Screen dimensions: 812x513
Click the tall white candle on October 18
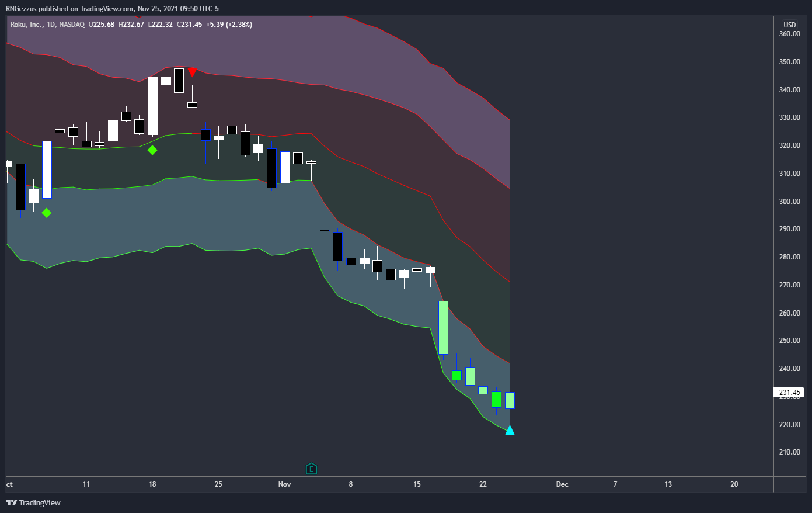pyautogui.click(x=152, y=106)
